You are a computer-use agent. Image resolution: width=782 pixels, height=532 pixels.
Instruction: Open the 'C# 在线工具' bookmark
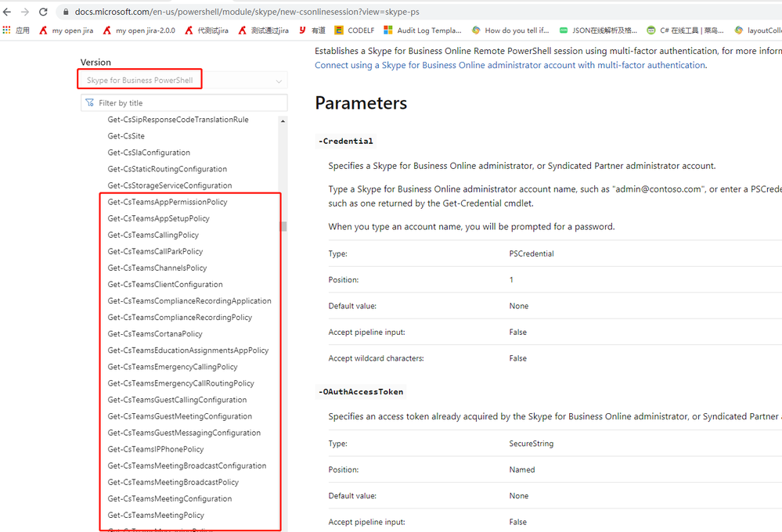tap(686, 31)
